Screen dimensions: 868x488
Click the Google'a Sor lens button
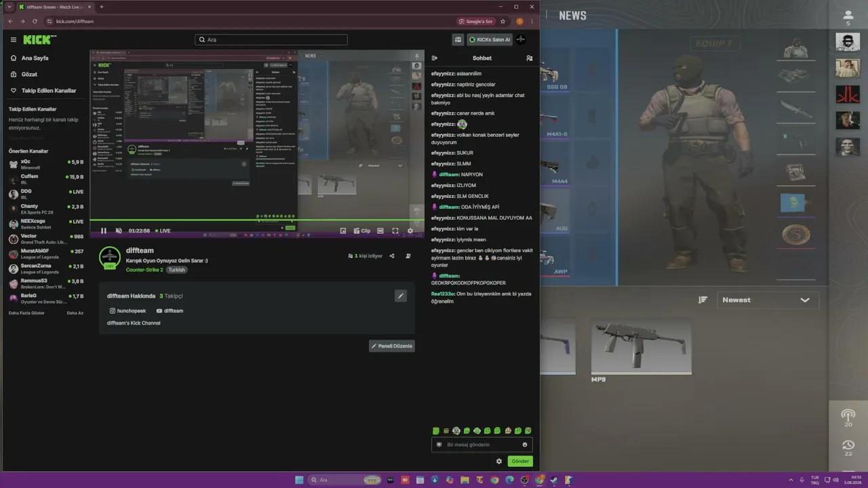tap(476, 22)
